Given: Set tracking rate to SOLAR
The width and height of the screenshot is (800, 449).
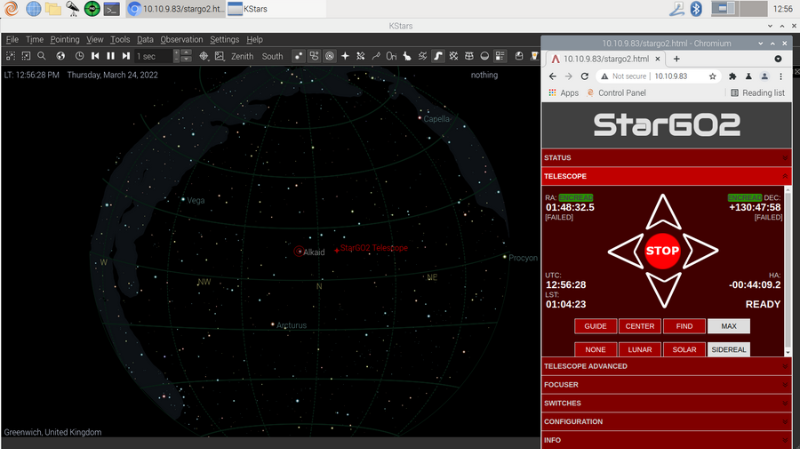Looking at the screenshot, I should pos(684,350).
